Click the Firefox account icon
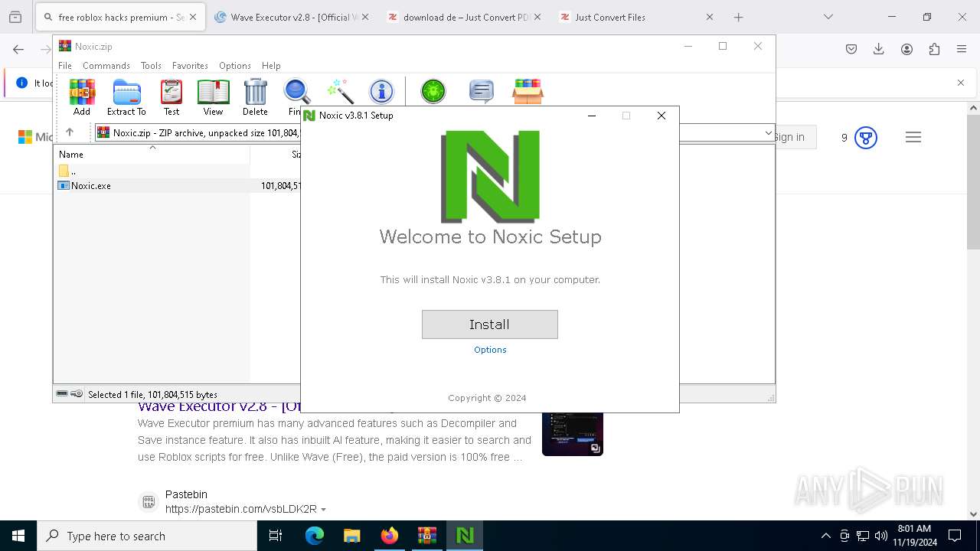Viewport: 980px width, 551px height. click(x=906, y=49)
